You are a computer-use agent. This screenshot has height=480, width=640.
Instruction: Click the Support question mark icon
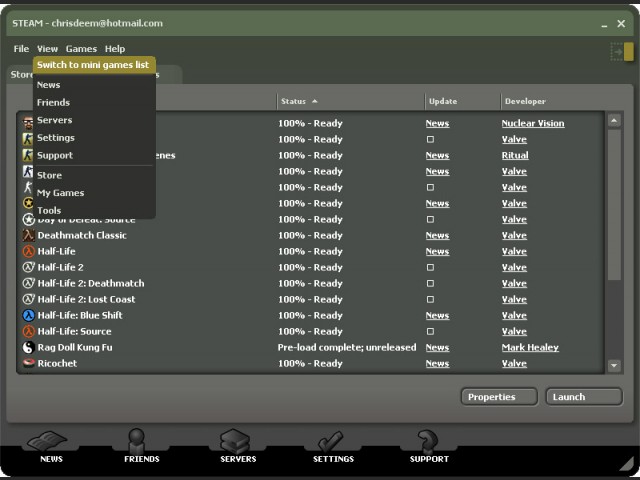tap(428, 441)
